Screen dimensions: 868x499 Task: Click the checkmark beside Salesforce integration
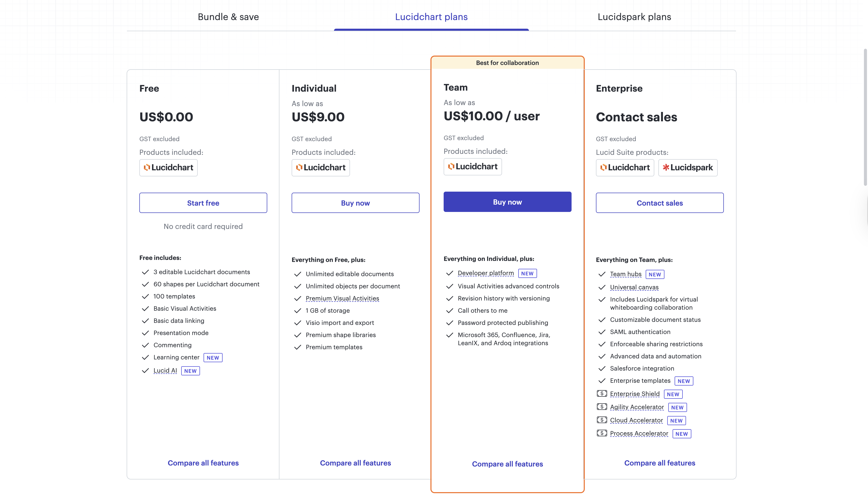tap(602, 369)
